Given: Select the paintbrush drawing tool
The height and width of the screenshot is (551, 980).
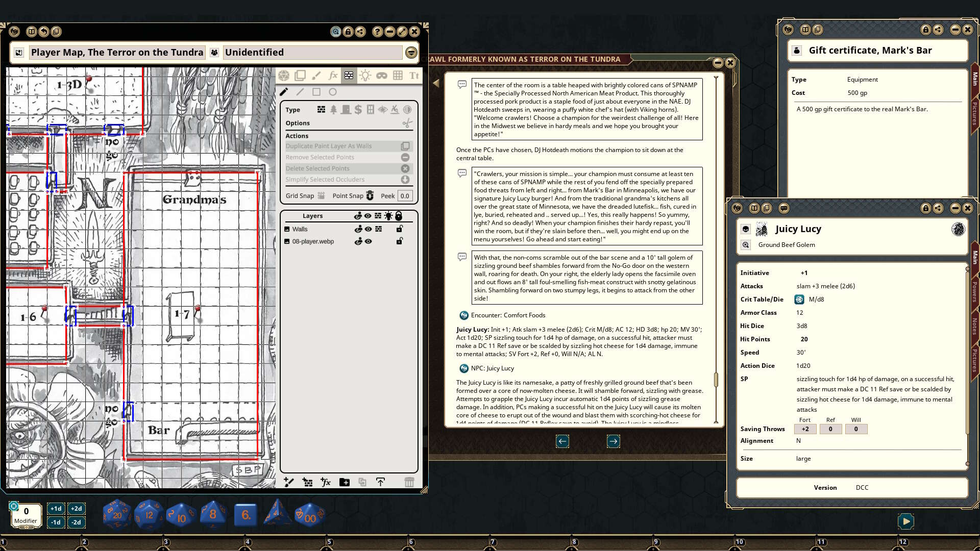Looking at the screenshot, I should point(316,76).
